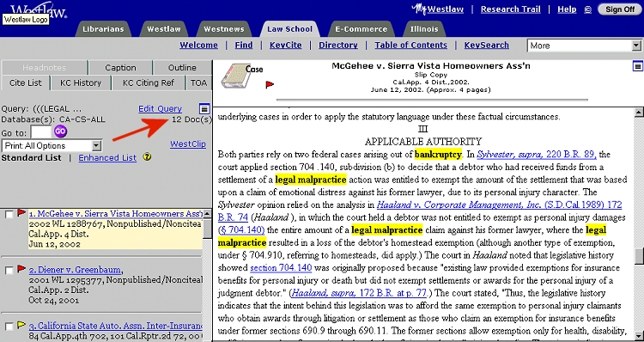This screenshot has height=342, width=644.
Task: Go to the Welcome link
Action: 199,46
